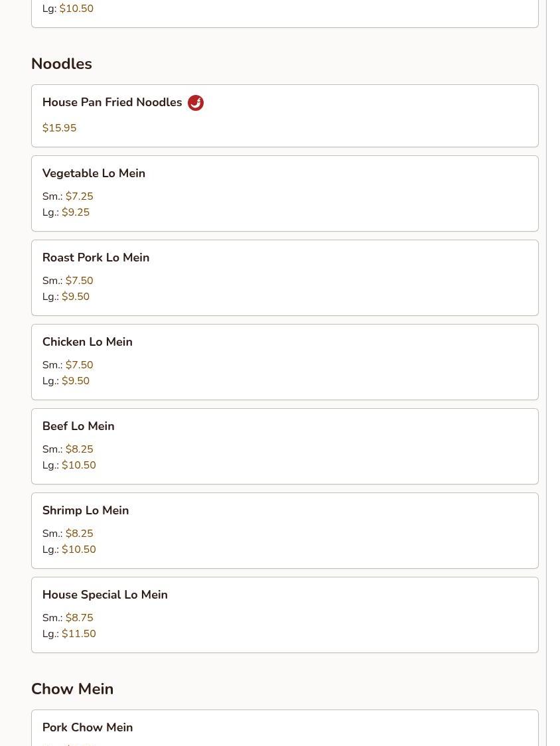Choose large Shrimp Lo Mein $10.50 option

tap(78, 550)
